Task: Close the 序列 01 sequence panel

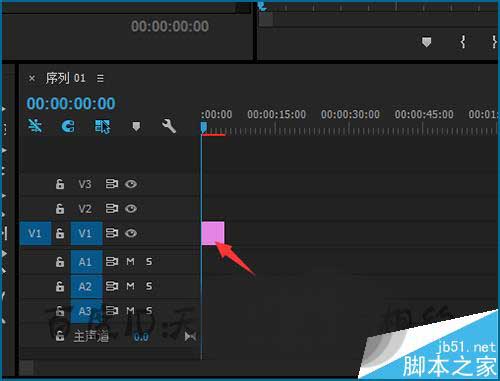Action: [32, 79]
